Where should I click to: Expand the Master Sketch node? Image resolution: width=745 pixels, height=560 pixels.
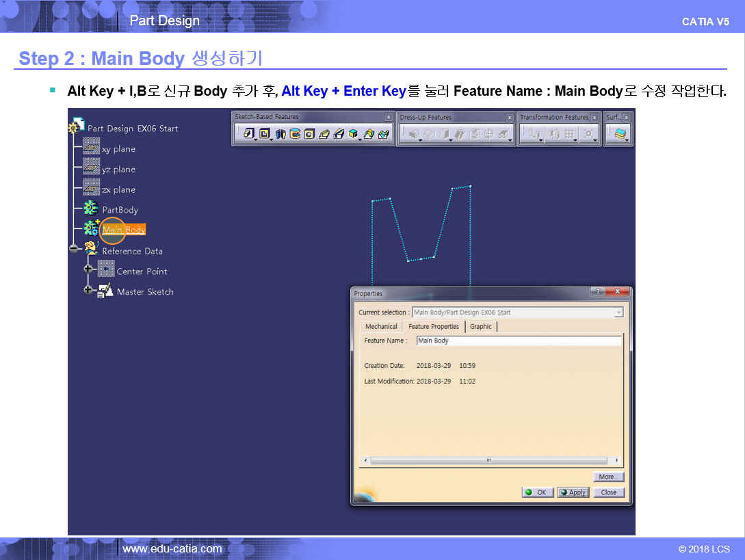pos(88,290)
